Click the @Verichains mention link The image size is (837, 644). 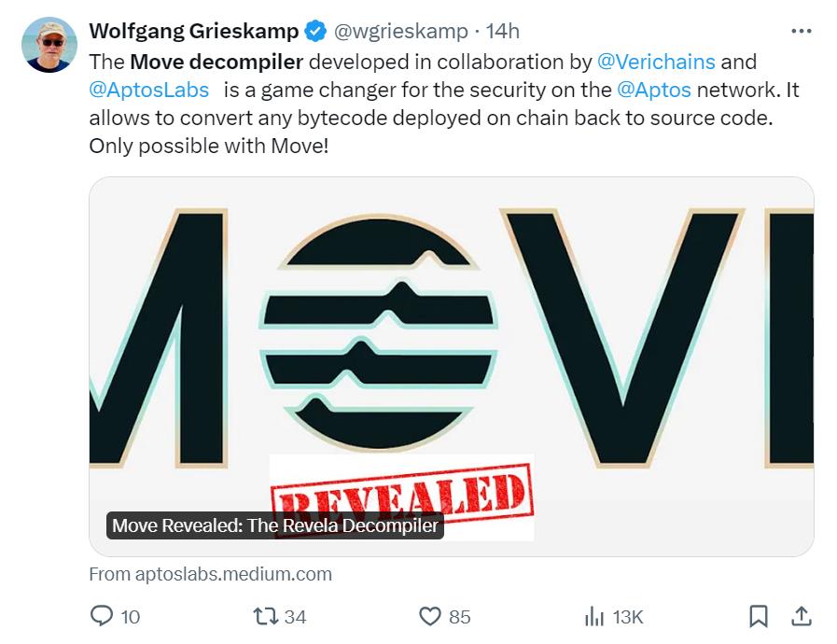[656, 63]
